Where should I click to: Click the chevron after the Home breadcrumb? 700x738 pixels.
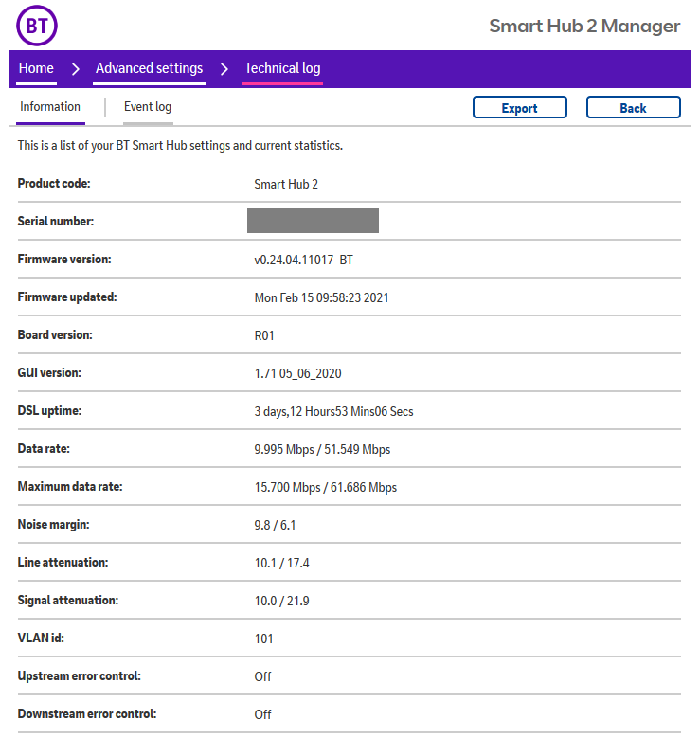tap(76, 69)
